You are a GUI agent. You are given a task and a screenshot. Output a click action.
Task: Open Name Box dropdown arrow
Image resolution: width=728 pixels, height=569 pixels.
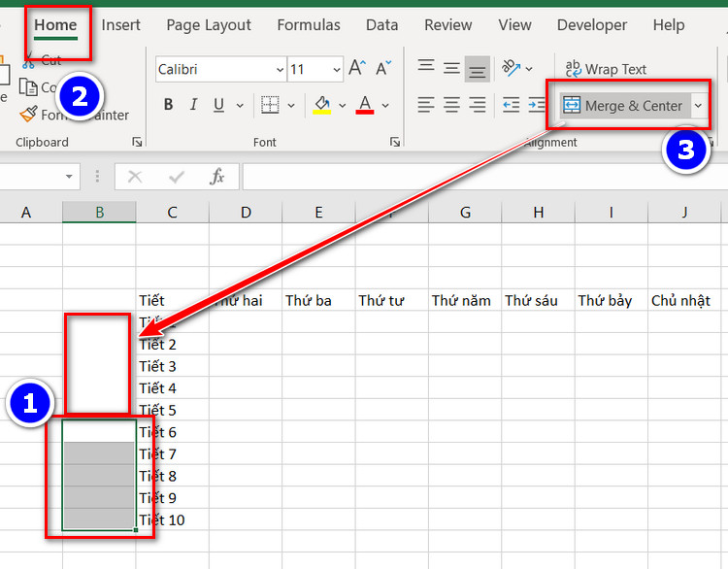click(x=69, y=177)
